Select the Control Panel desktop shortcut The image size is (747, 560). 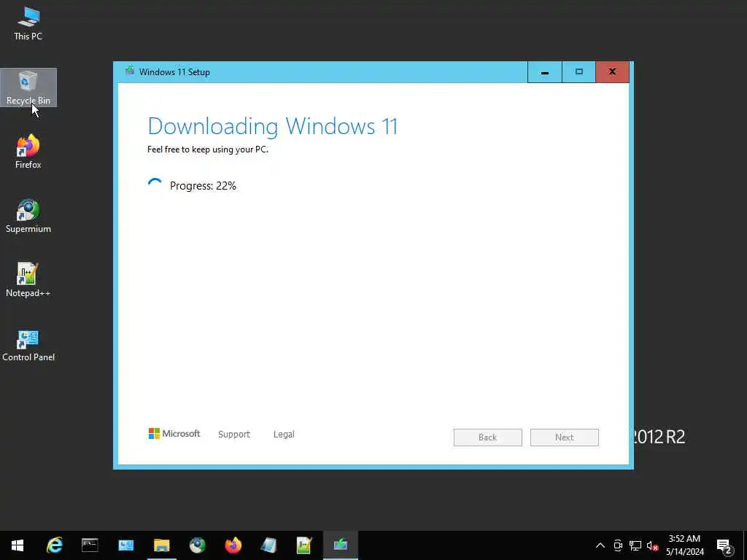28,345
